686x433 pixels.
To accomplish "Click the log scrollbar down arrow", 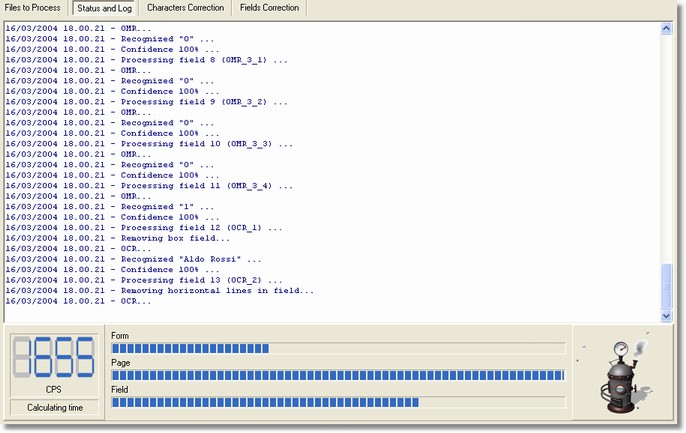I will 666,316.
